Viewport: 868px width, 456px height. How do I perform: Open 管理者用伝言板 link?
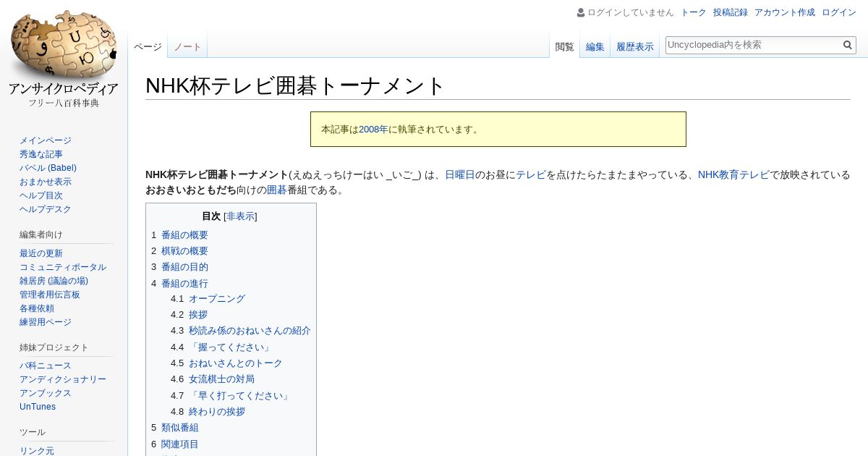50,295
